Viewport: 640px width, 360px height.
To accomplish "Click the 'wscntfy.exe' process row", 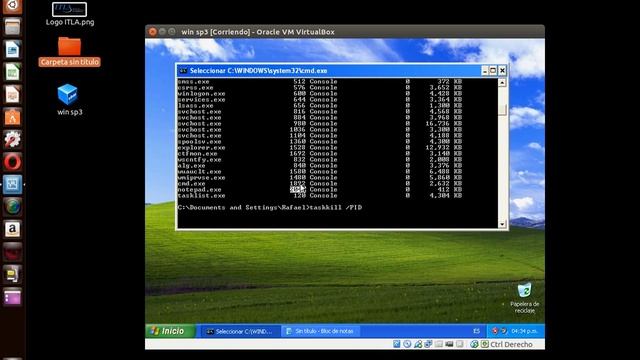I will coord(320,160).
